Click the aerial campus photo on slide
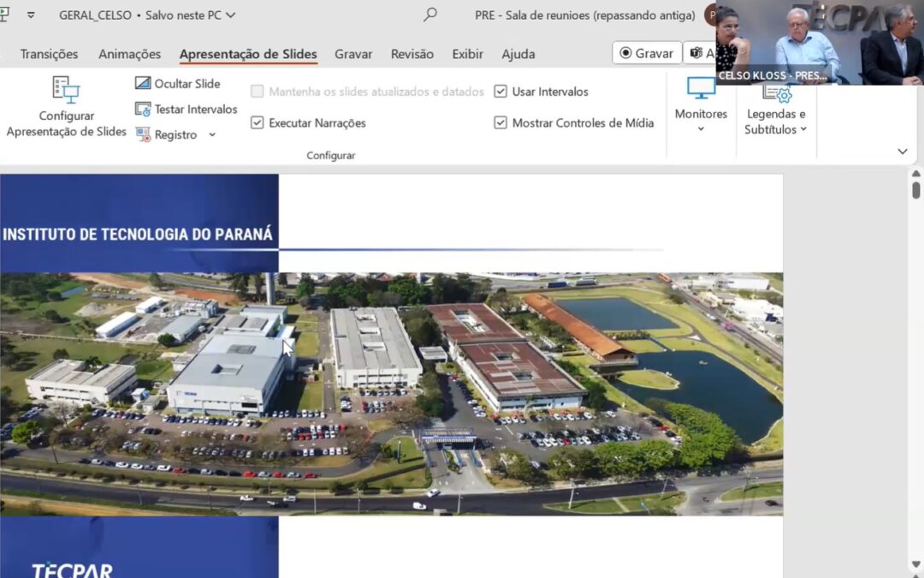Viewport: 924px width, 578px height. tap(391, 394)
